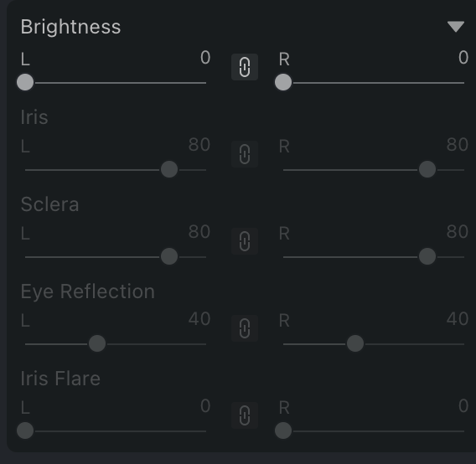This screenshot has height=464, width=476.
Task: Click the Eye Reflection left value 40
Action: (x=199, y=318)
